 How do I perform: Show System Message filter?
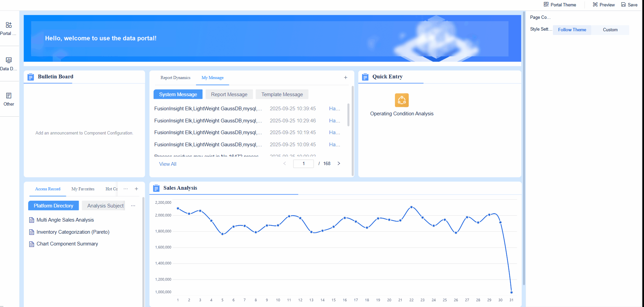(178, 94)
